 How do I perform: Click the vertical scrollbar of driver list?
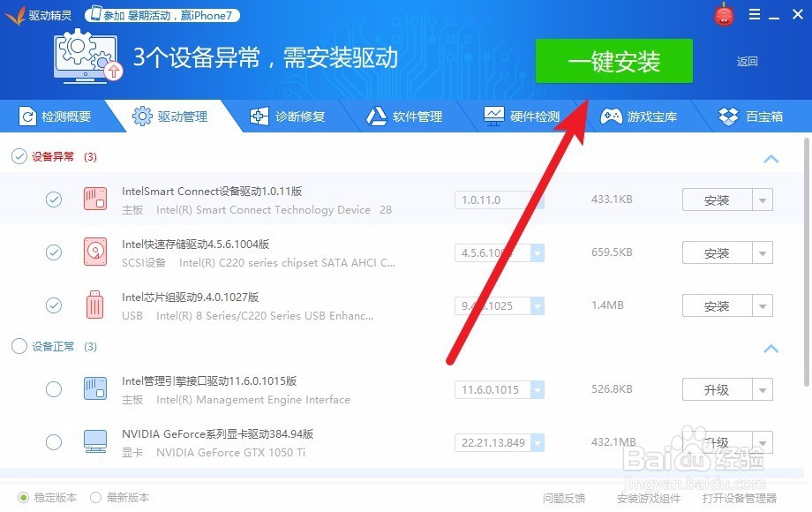[807, 261]
